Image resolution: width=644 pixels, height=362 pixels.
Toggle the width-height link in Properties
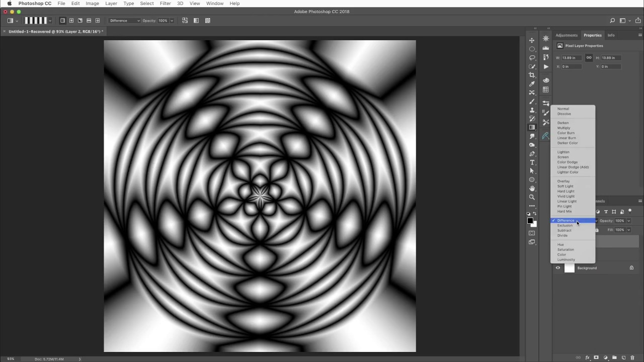click(589, 58)
